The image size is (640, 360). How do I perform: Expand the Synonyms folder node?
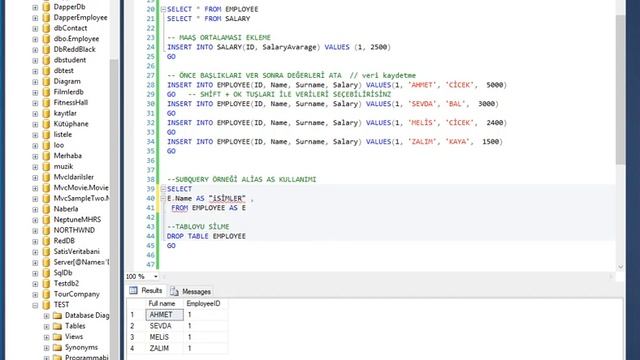point(47,348)
